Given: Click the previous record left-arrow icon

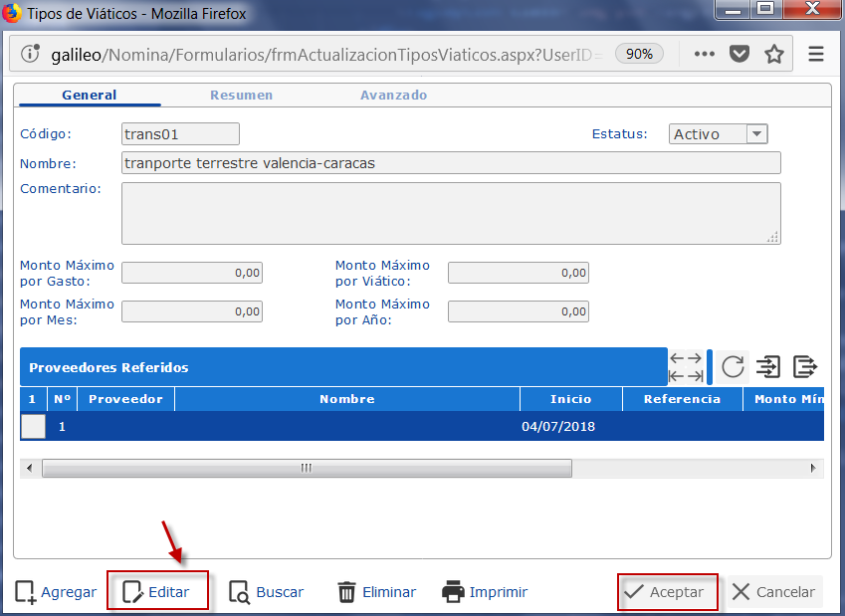Looking at the screenshot, I should point(677,358).
